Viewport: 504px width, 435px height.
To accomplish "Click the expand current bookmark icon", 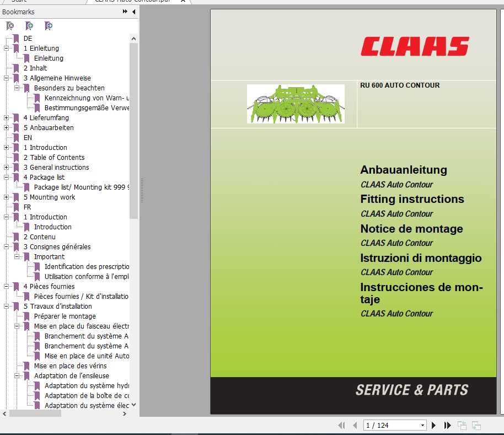I will pyautogui.click(x=49, y=26).
